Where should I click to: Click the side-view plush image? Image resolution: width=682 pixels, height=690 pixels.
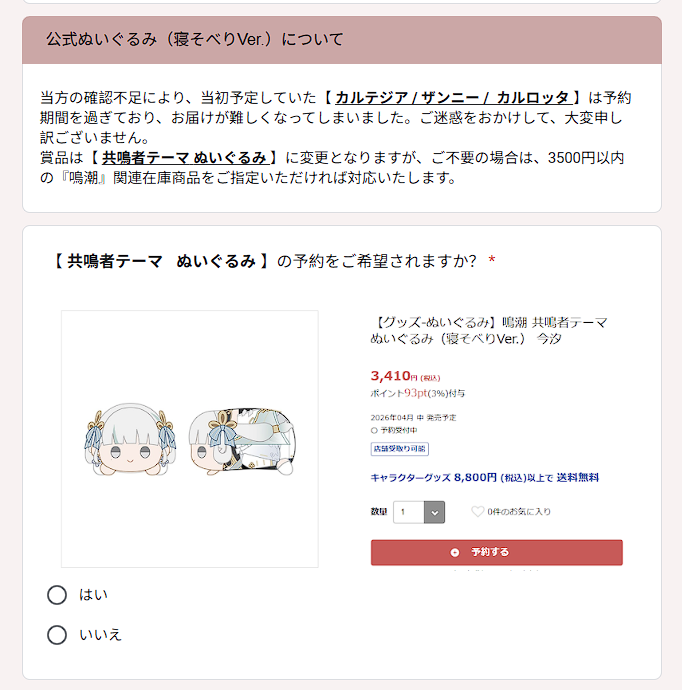pos(242,441)
